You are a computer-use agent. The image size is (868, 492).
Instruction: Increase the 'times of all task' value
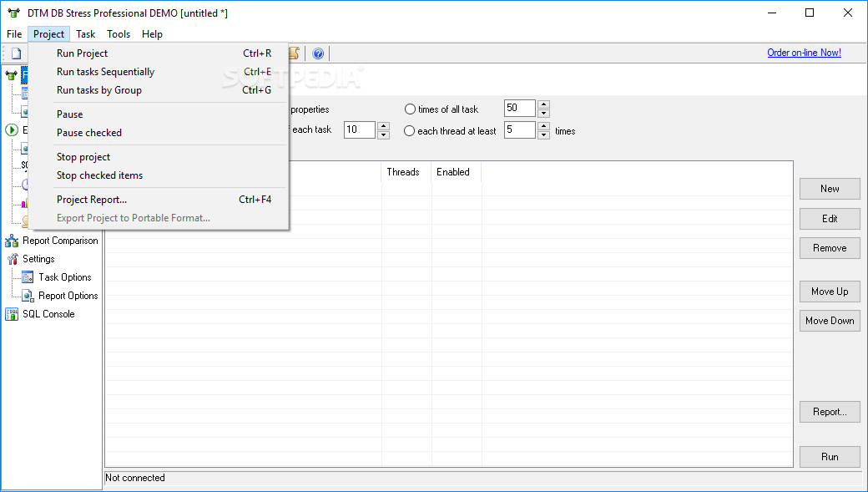click(543, 104)
